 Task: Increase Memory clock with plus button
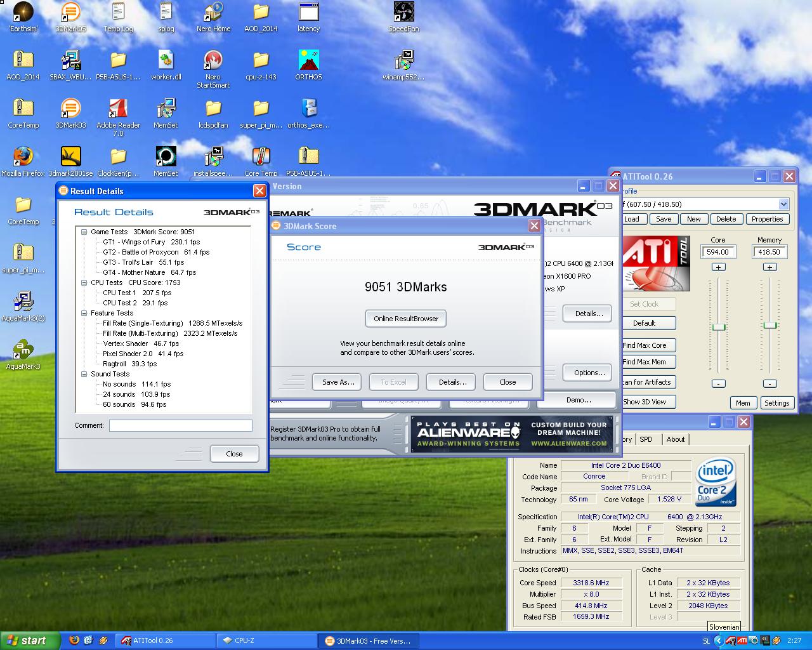click(769, 267)
